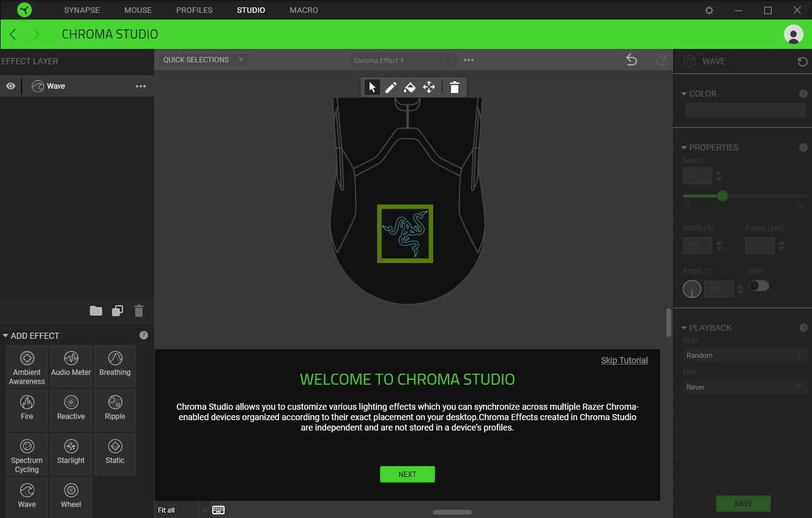Screen dimensions: 812x518
Task: Undo the last action
Action: point(631,60)
